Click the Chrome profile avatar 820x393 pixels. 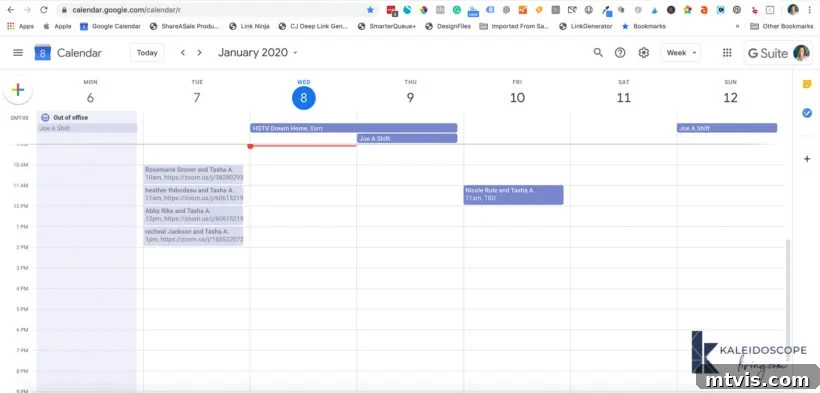pyautogui.click(x=793, y=9)
